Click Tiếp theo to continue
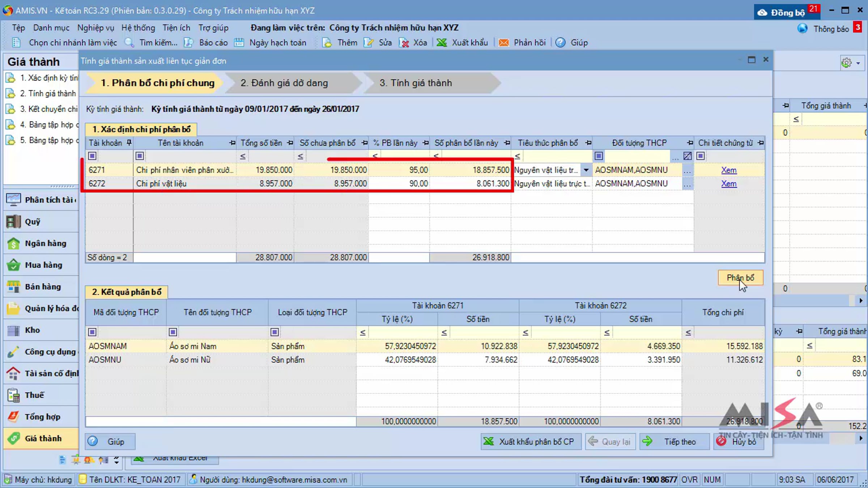This screenshot has height=488, width=868. pyautogui.click(x=675, y=441)
